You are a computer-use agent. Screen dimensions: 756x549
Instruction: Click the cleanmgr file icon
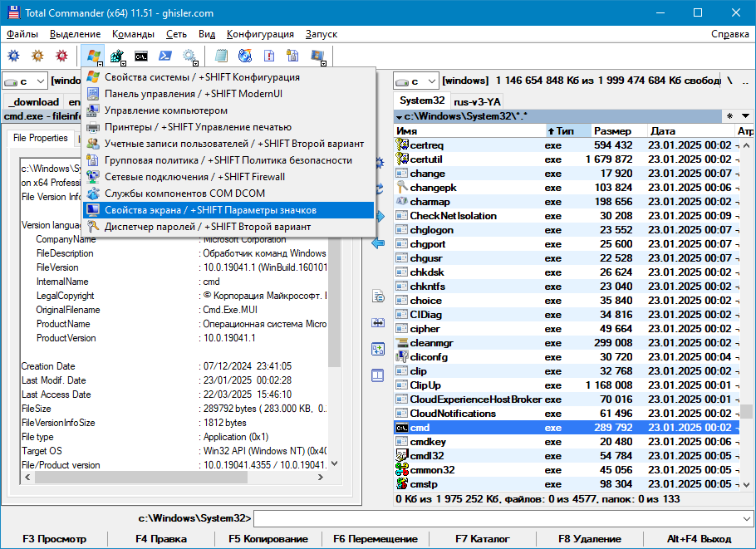coord(402,343)
